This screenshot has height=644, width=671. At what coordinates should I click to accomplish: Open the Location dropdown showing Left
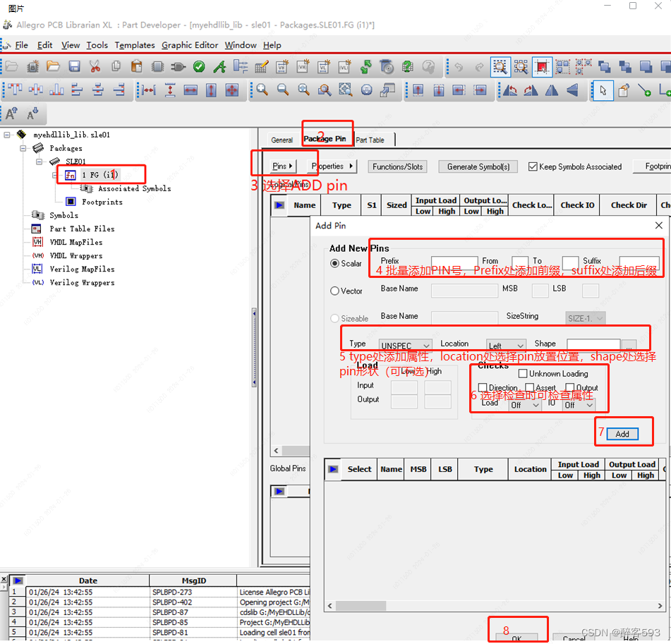pyautogui.click(x=506, y=344)
